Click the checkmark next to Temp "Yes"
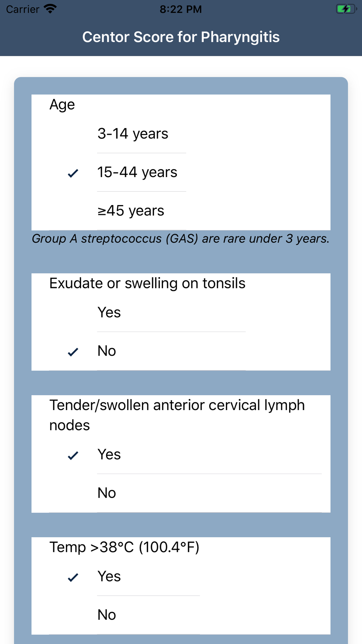 [73, 577]
